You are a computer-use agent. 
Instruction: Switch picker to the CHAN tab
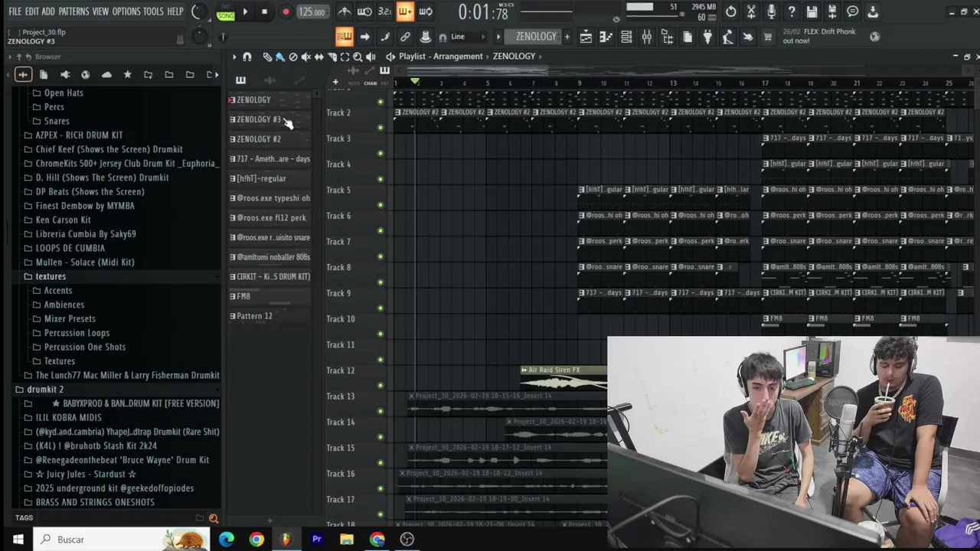pyautogui.click(x=371, y=83)
